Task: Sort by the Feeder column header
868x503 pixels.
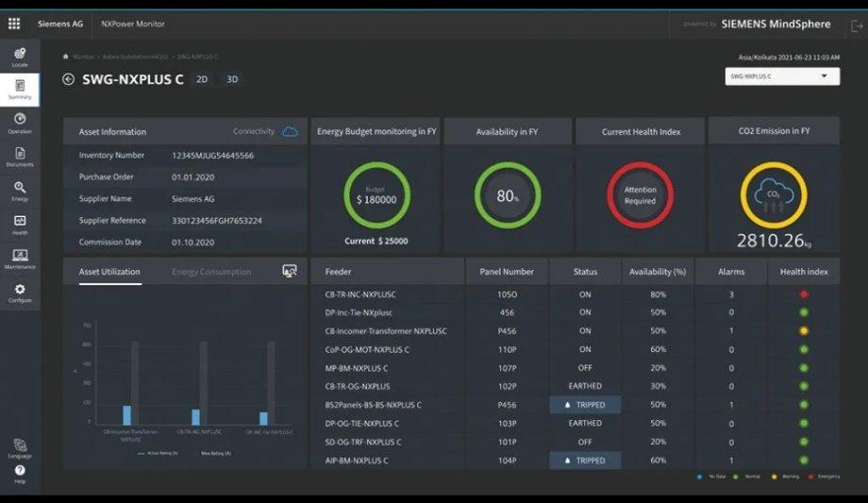Action: pyautogui.click(x=338, y=272)
